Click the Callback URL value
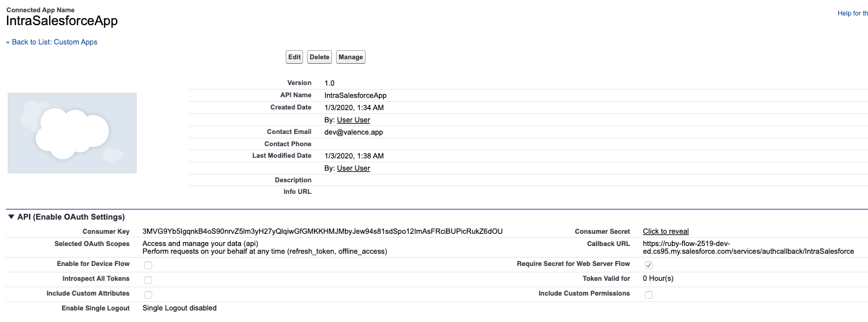868x322 pixels. click(x=749, y=247)
